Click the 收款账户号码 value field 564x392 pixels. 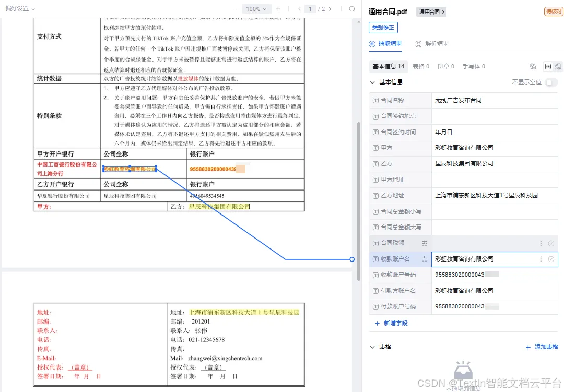click(495, 275)
